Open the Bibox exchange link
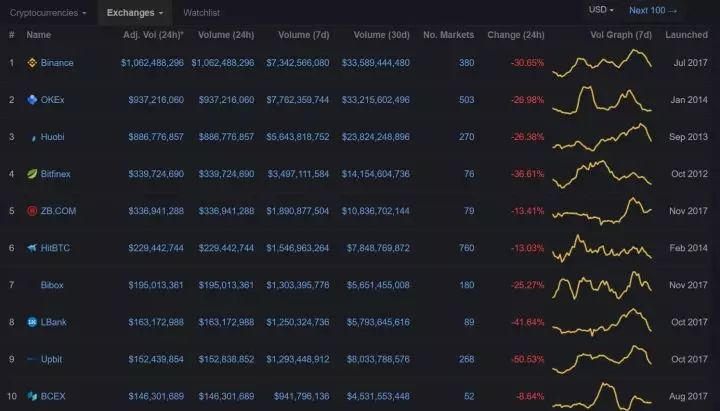 [52, 285]
